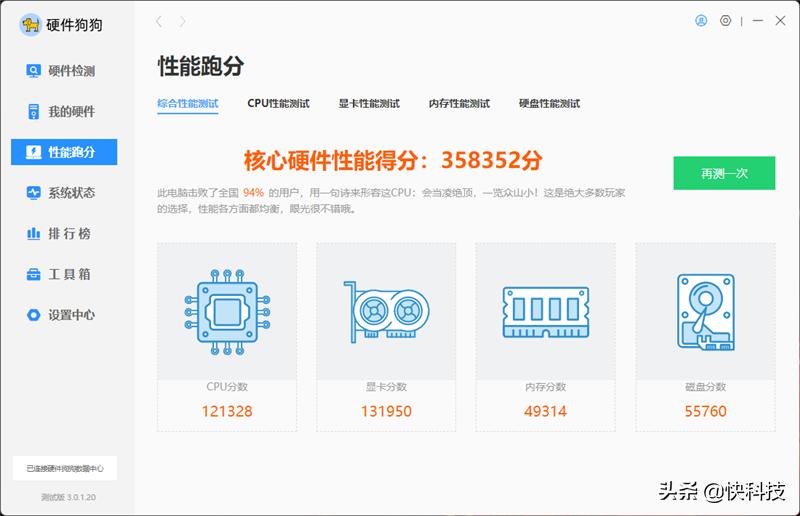
Task: Select 性能跑分 in the sidebar
Action: pos(64,152)
